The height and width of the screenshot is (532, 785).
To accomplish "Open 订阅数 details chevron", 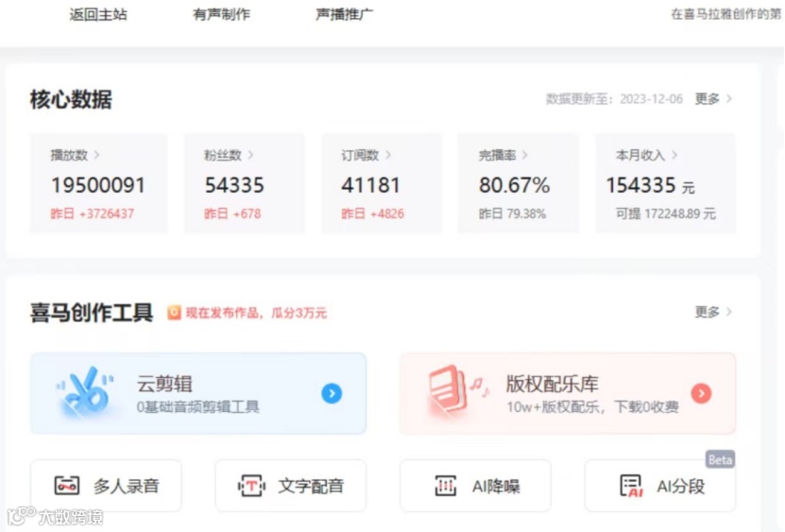I will click(388, 155).
